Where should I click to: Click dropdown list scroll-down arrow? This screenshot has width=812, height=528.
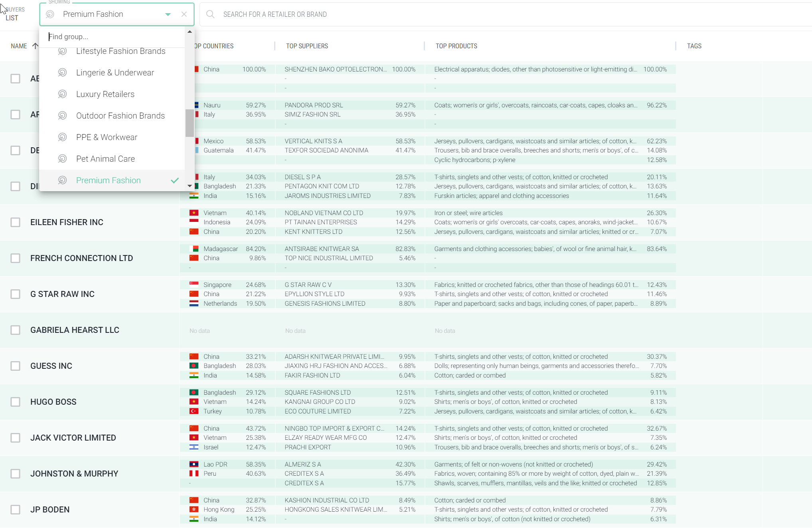pos(190,186)
